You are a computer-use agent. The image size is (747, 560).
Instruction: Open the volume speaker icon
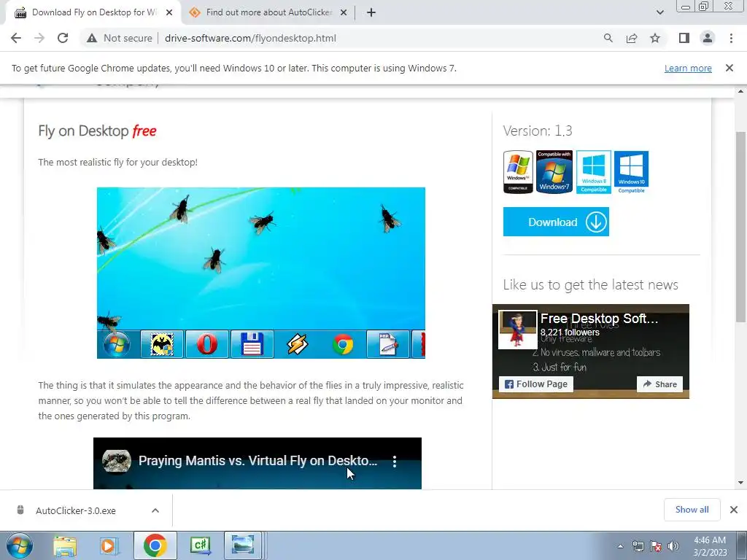pyautogui.click(x=673, y=546)
